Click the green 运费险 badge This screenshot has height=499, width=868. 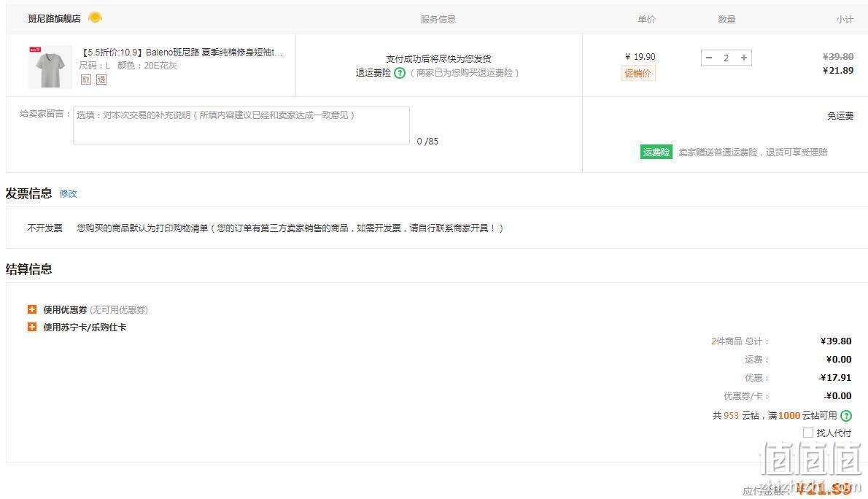[x=656, y=152]
